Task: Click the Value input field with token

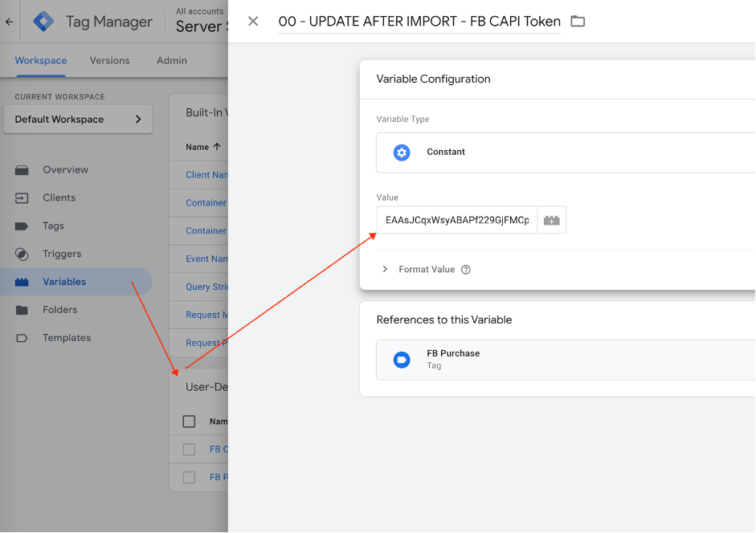Action: [x=456, y=220]
